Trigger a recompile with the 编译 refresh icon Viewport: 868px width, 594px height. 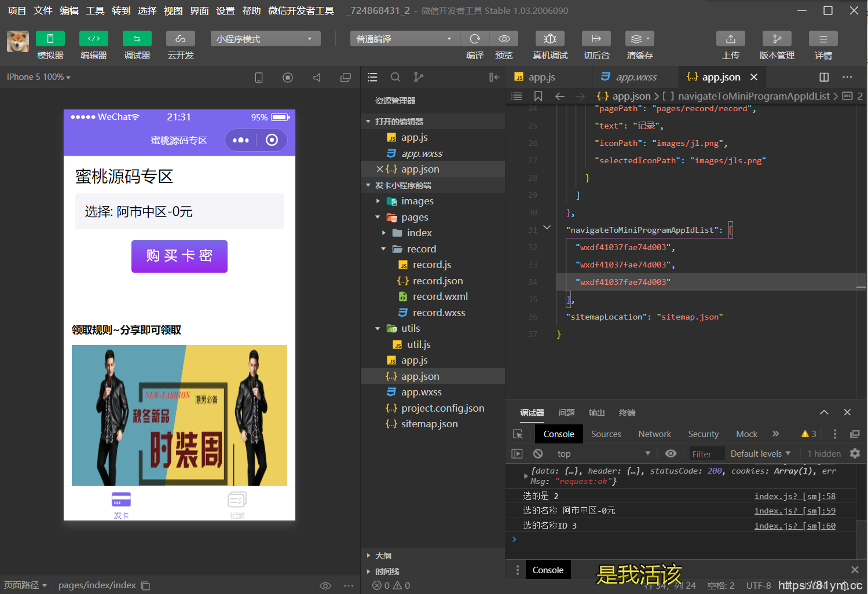coord(475,38)
